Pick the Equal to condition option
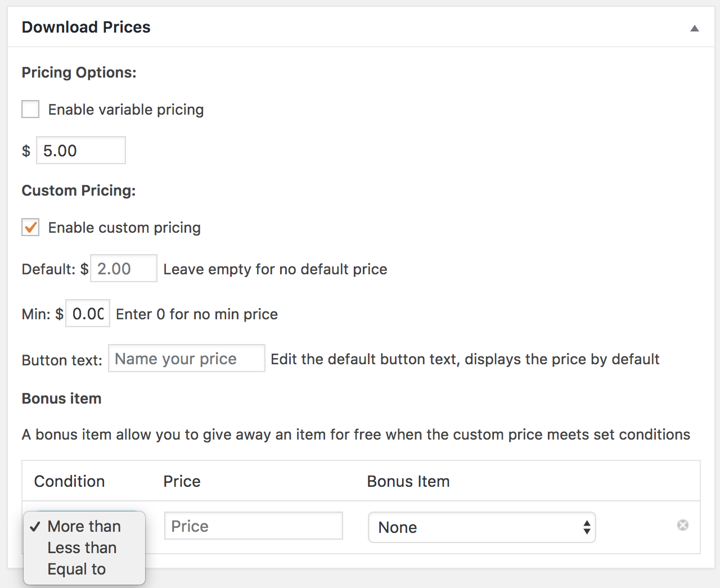The width and height of the screenshot is (720, 588). 76,569
